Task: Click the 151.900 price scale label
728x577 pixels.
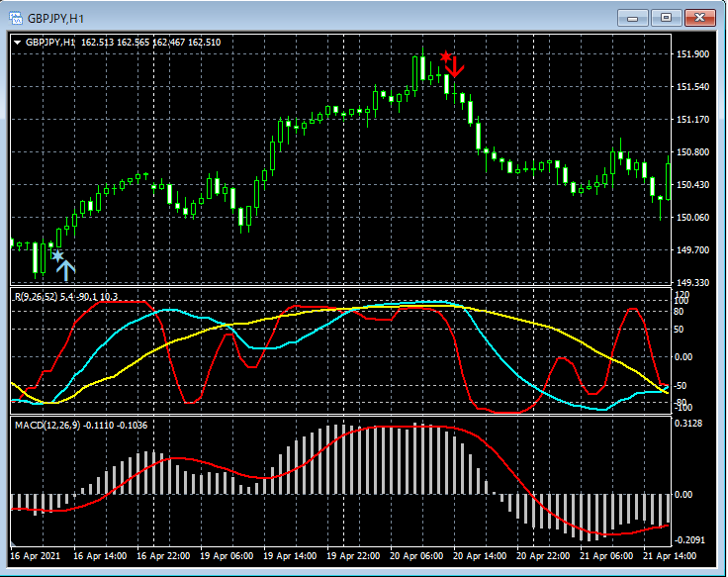Action: point(692,53)
